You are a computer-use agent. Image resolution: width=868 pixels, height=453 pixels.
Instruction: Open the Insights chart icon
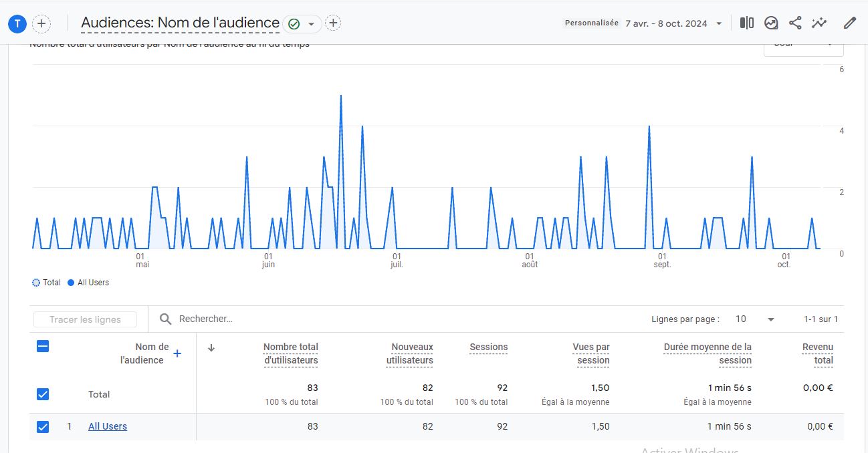[x=771, y=23]
